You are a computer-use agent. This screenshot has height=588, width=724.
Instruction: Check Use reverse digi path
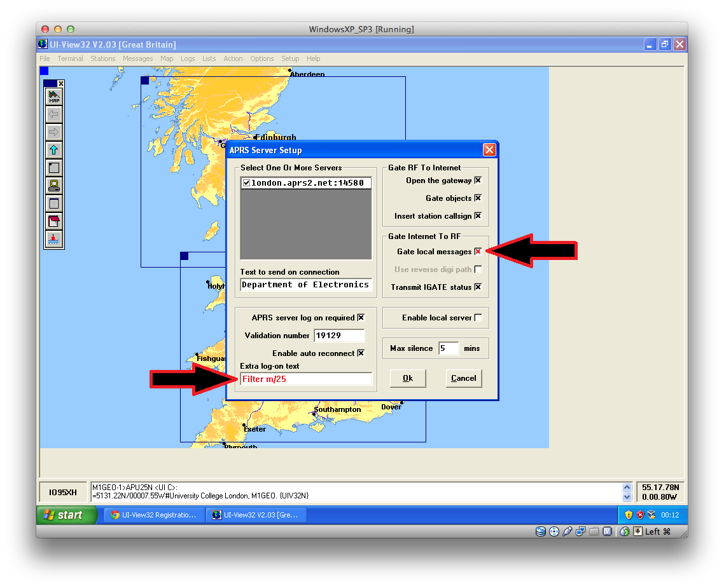pos(478,270)
